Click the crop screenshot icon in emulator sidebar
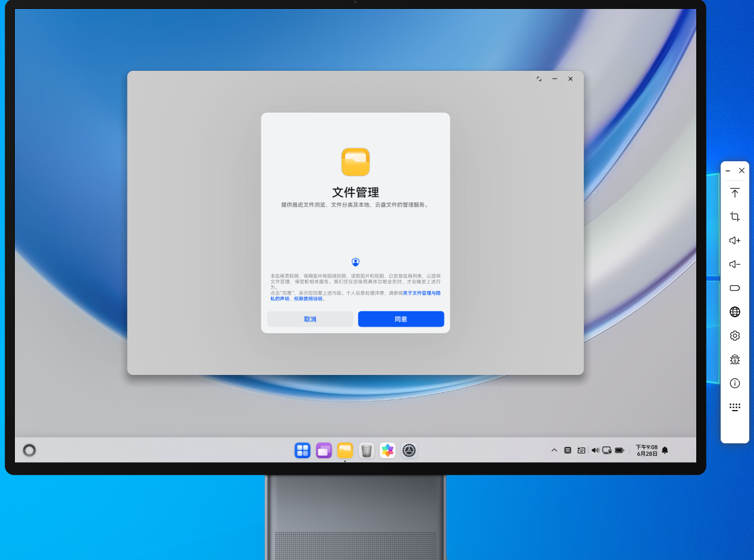754x560 pixels. (734, 217)
